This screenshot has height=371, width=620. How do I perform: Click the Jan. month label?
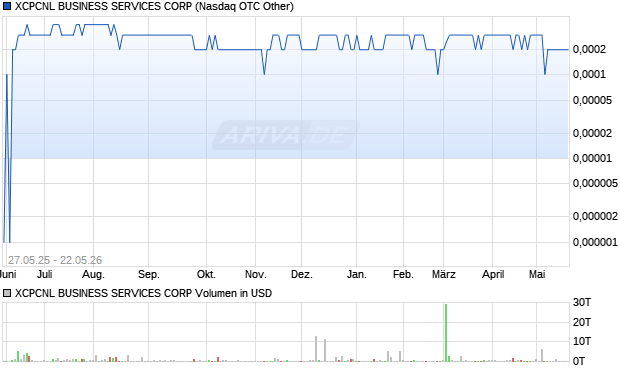(357, 274)
